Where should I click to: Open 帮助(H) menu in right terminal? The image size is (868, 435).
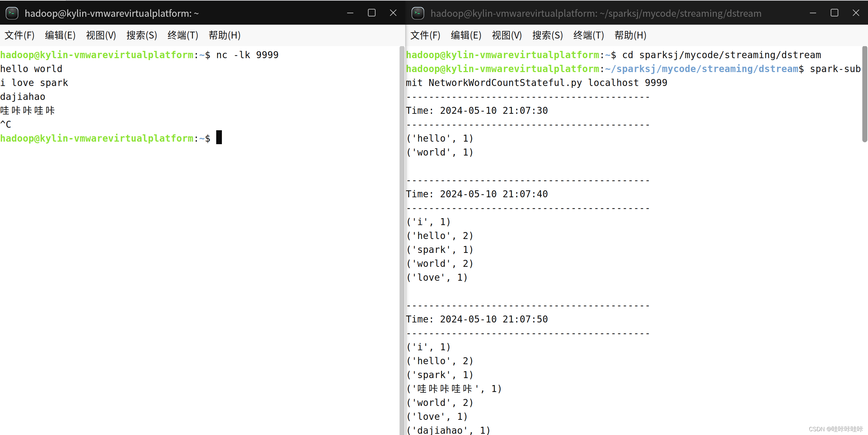(630, 35)
